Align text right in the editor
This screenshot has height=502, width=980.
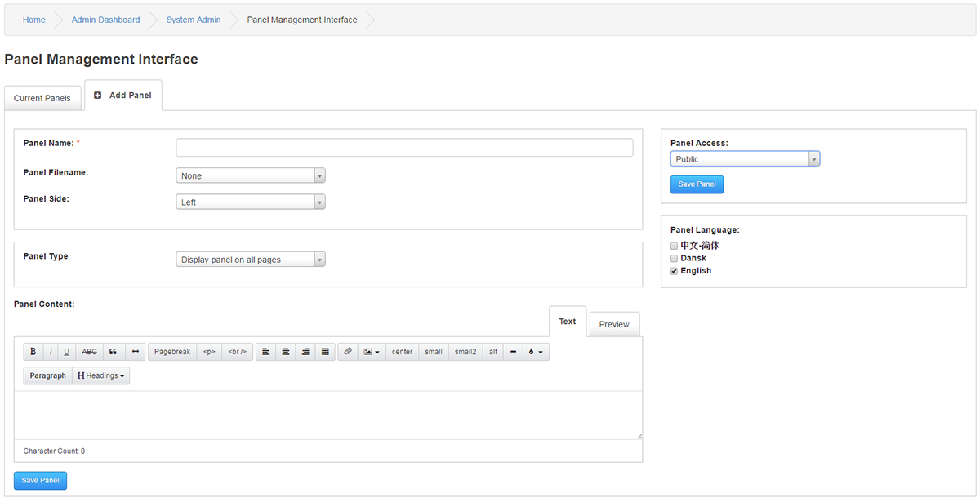pyautogui.click(x=305, y=352)
